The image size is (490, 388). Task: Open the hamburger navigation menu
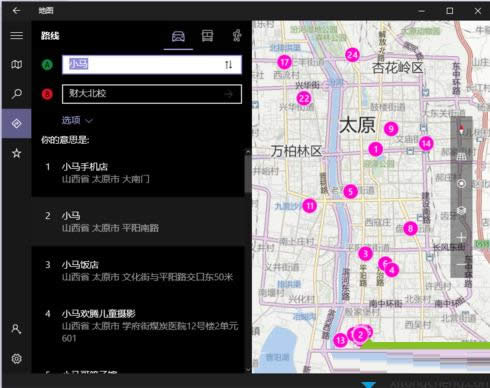pos(16,35)
